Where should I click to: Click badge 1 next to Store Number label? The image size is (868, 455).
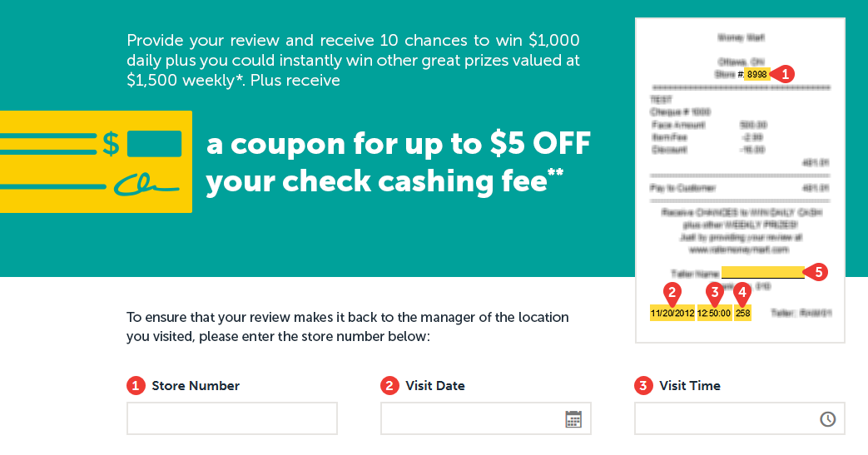136,386
